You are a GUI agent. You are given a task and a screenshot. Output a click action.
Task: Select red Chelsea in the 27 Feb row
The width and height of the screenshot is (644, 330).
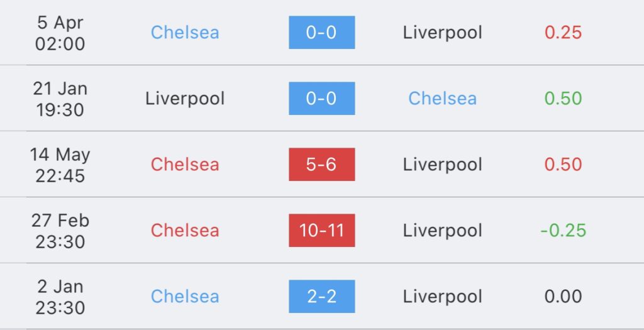coord(185,230)
